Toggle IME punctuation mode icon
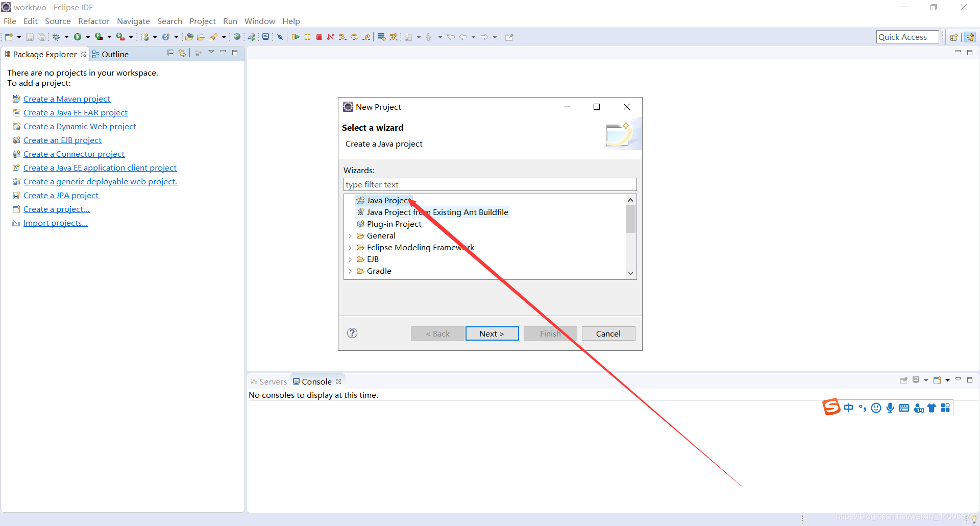The width and height of the screenshot is (980, 526). click(x=863, y=408)
